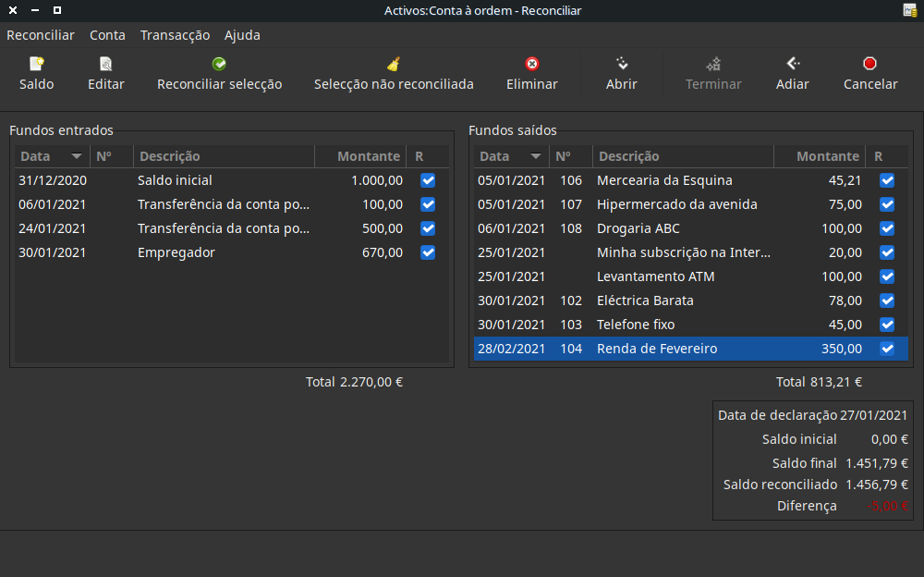Open the account with the Abrir icon
The image size is (924, 577).
(x=621, y=65)
